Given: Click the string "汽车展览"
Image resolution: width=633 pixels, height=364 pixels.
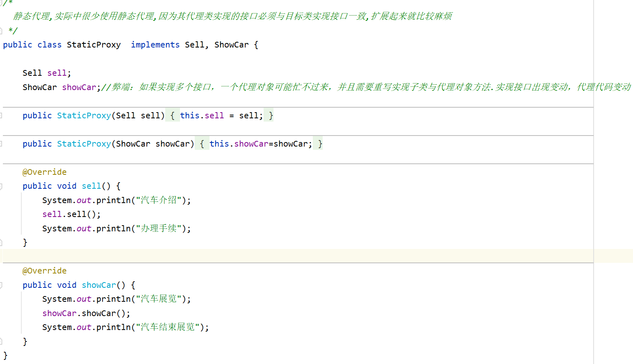Looking at the screenshot, I should (159, 299).
